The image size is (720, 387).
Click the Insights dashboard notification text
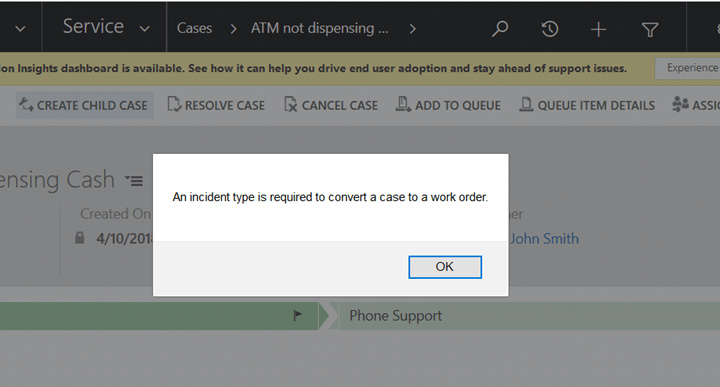coord(313,68)
